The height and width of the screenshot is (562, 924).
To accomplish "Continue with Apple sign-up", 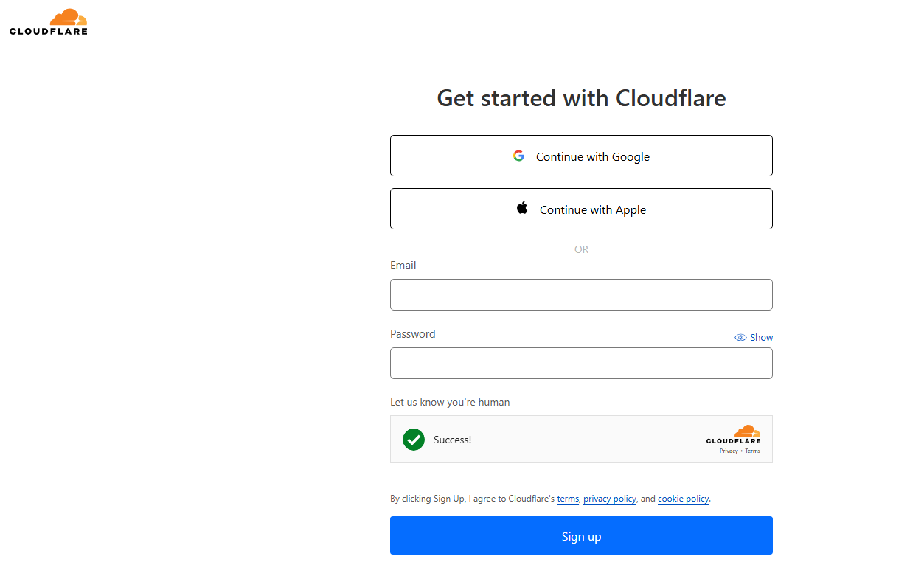I will [581, 209].
